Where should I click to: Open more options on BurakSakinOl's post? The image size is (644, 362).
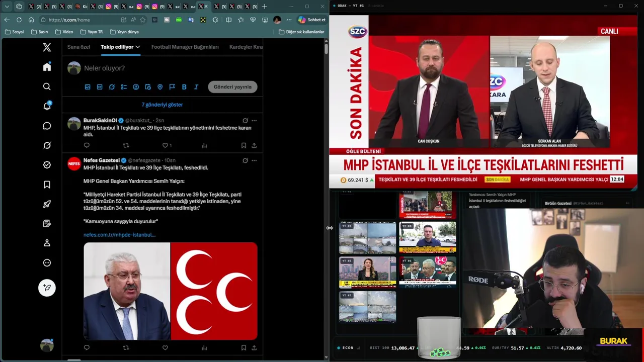[254, 121]
